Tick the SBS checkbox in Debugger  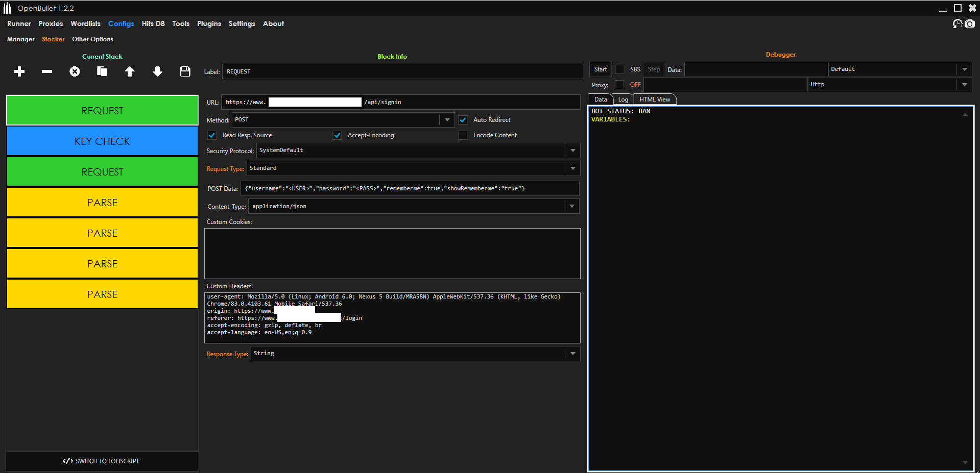(619, 69)
